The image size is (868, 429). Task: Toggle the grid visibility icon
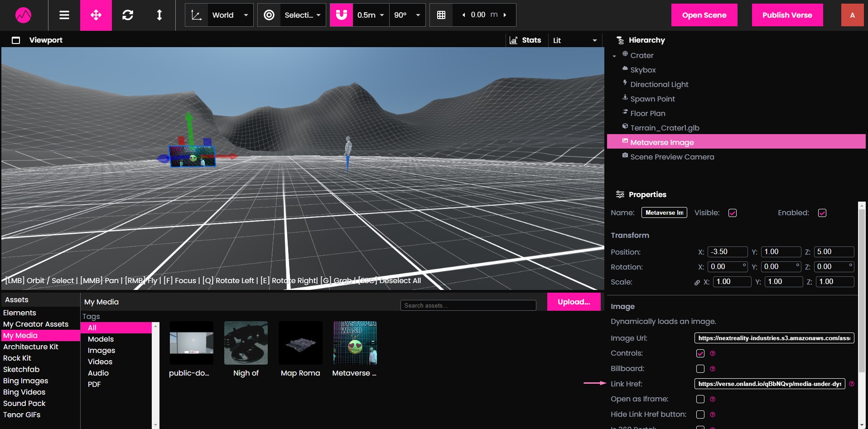coord(441,15)
